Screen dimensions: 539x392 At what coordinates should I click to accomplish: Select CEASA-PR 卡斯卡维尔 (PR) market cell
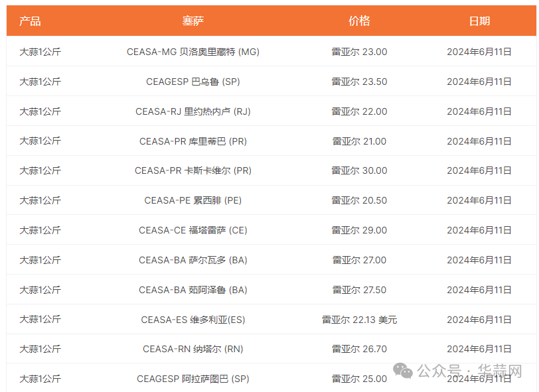click(x=193, y=170)
